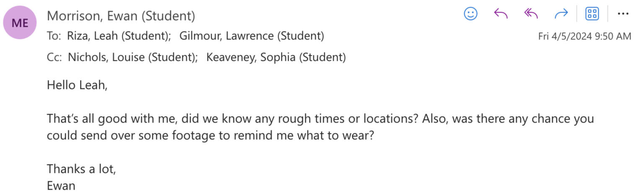Click the "Cc:" field label
This screenshot has height=196, width=644.
(54, 57)
